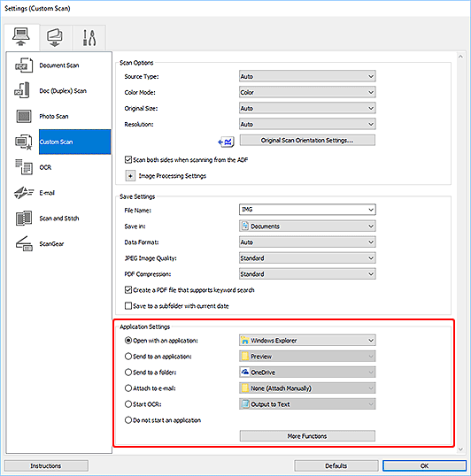Open the Color Mode dropdown

click(307, 92)
